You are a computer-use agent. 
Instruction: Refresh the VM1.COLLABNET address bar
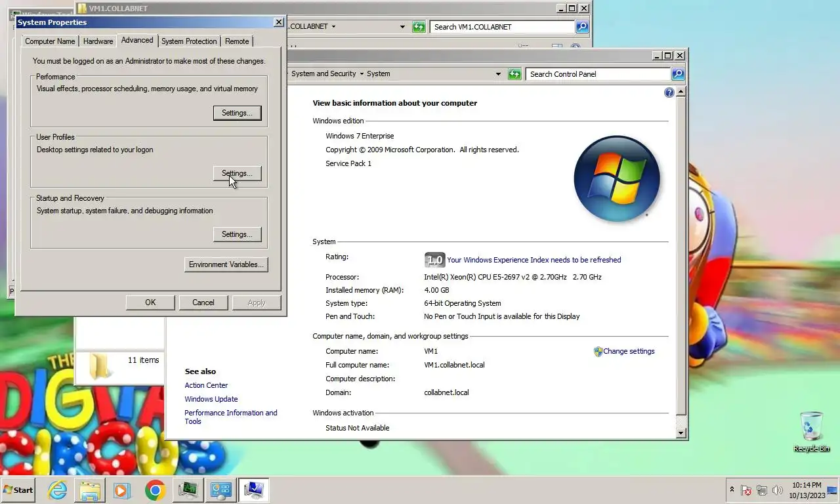419,27
